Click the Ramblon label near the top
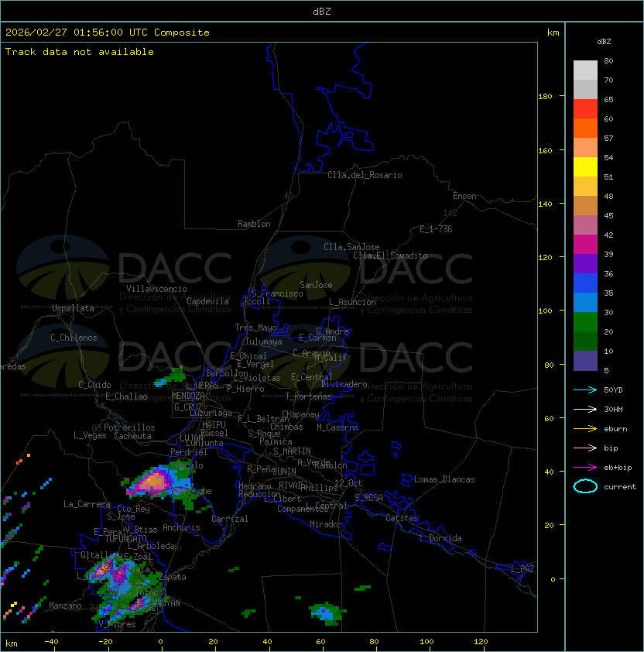The image size is (644, 652). click(x=254, y=224)
